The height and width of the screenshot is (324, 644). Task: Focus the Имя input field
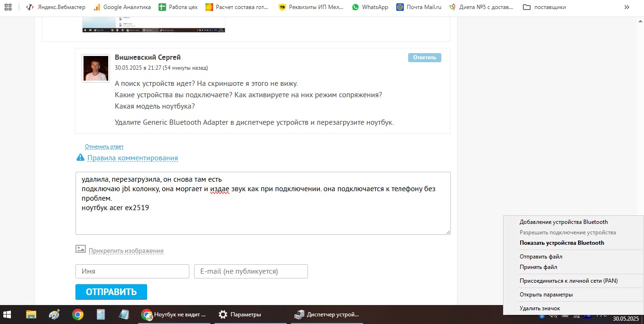(x=132, y=271)
